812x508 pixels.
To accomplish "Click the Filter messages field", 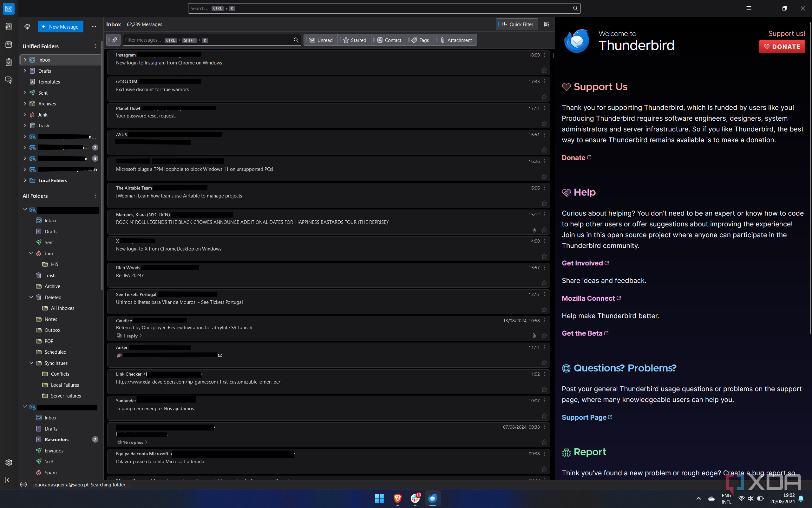I will (212, 40).
